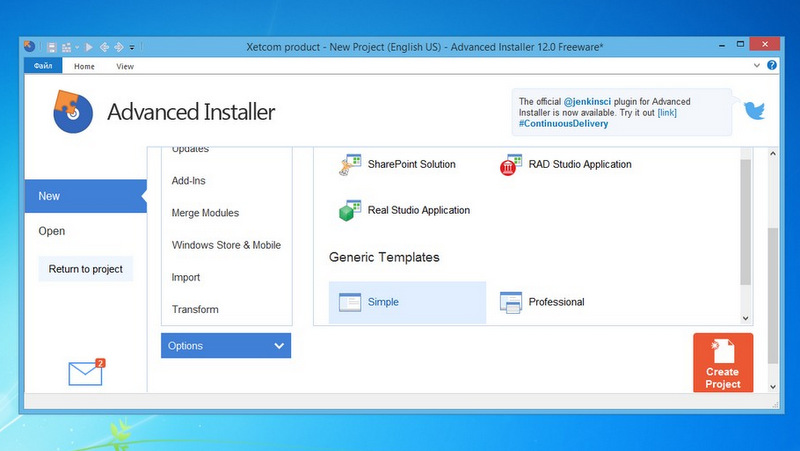Maximize the Advanced Installer window
The image size is (800, 451).
click(740, 45)
